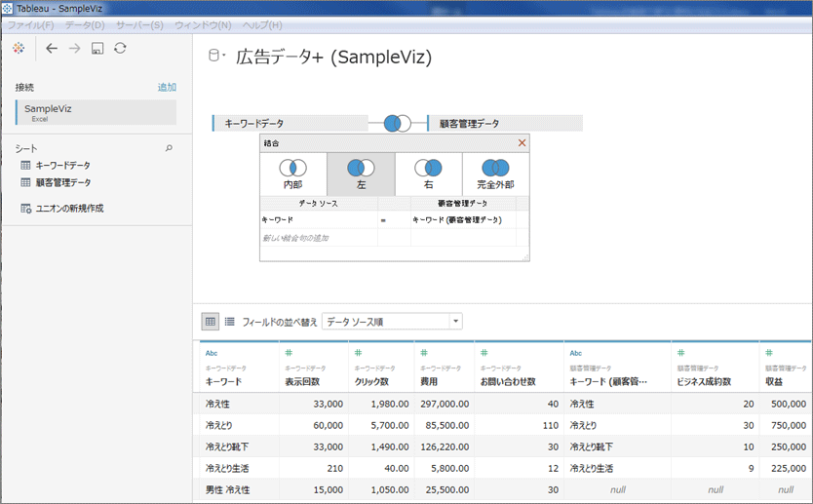The width and height of the screenshot is (813, 504).
Task: Save with the floppy disk icon
Action: point(97,48)
